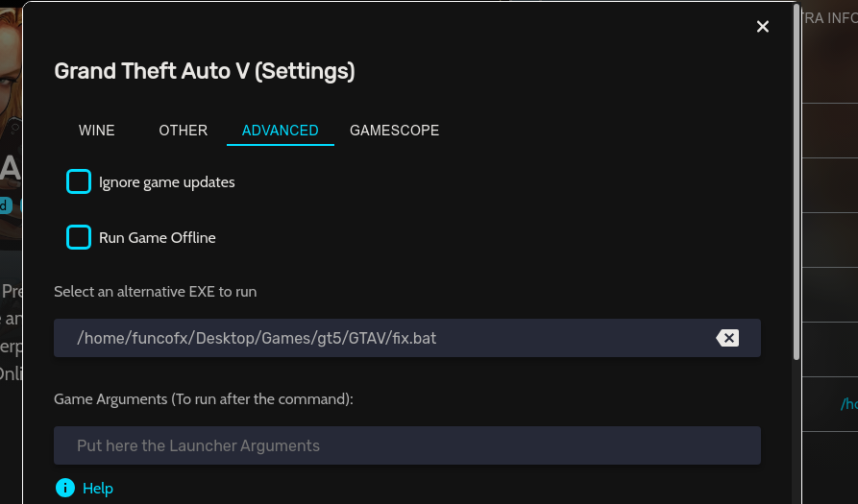Click the "Select an alternative EXE to run" label

[x=156, y=291]
